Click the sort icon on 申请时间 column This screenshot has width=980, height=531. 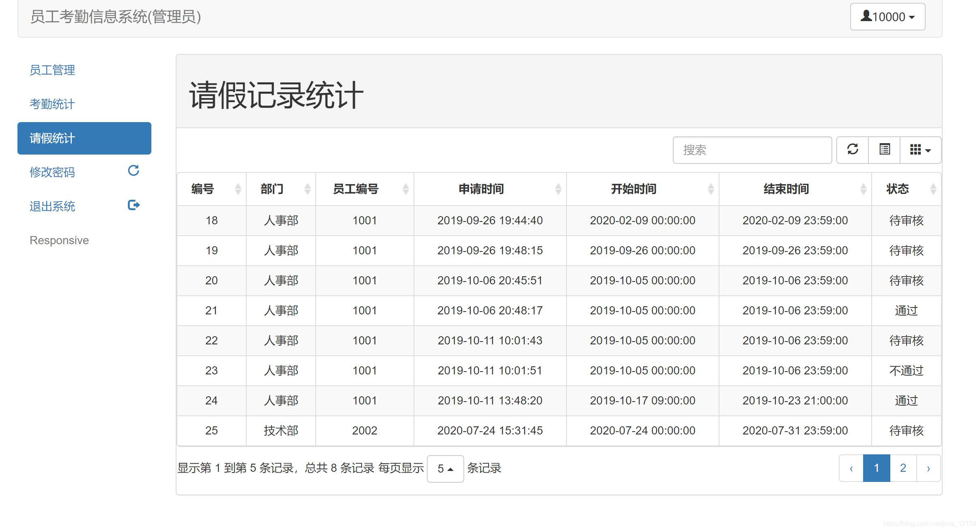click(x=558, y=189)
